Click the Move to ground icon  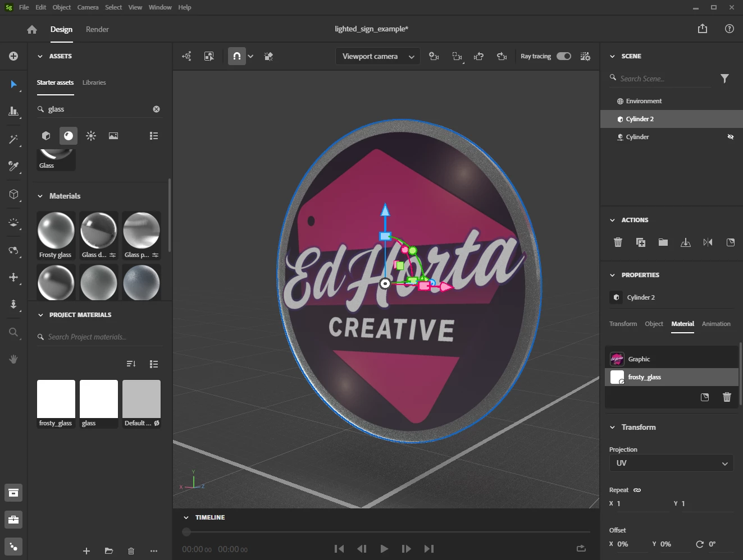coord(686,242)
